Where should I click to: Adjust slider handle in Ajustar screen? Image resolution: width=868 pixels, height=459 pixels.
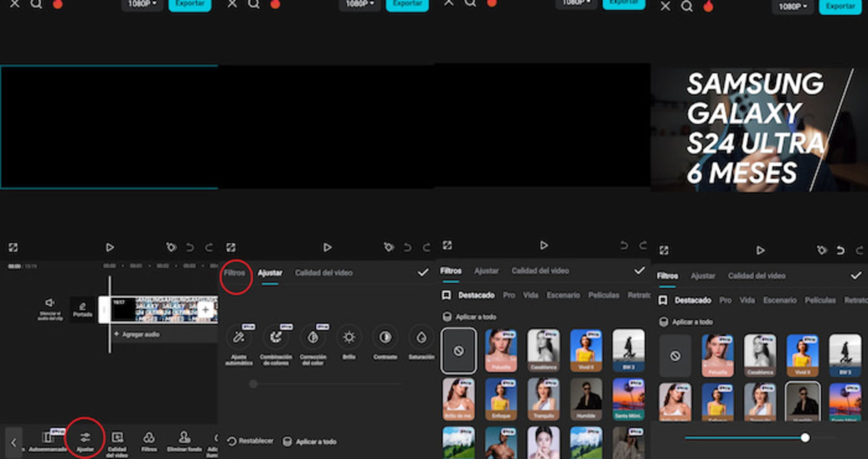253,384
